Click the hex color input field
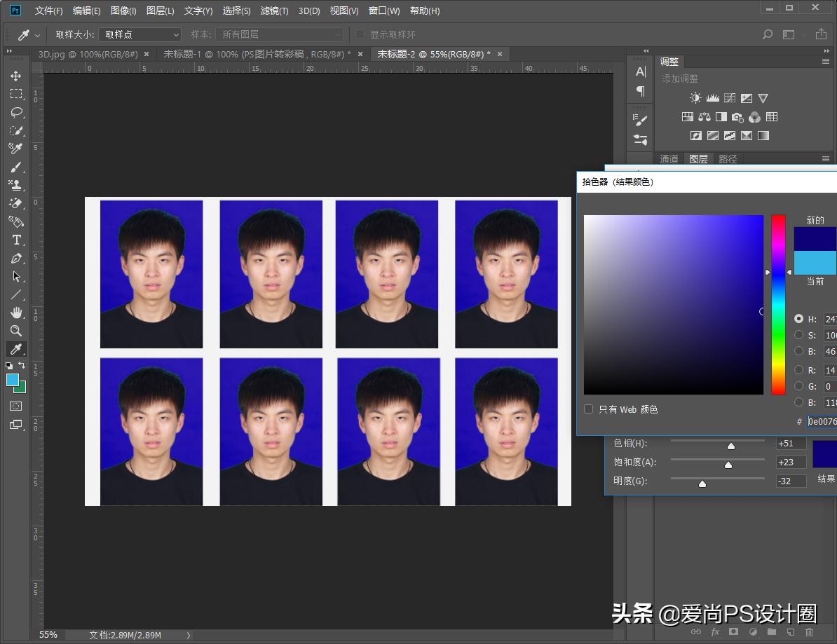The width and height of the screenshot is (837, 644). click(821, 421)
